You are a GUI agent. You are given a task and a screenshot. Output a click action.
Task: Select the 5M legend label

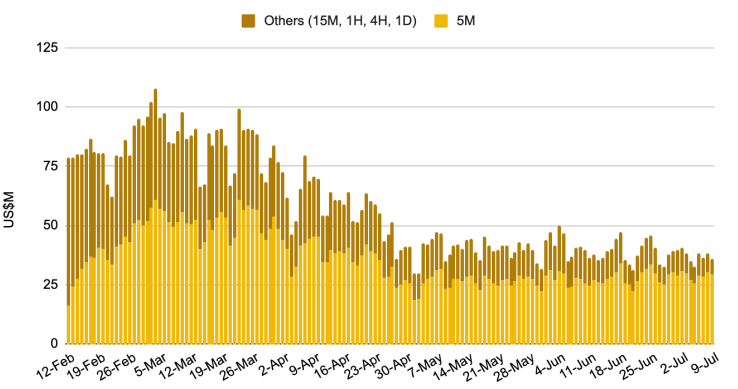[x=465, y=21]
